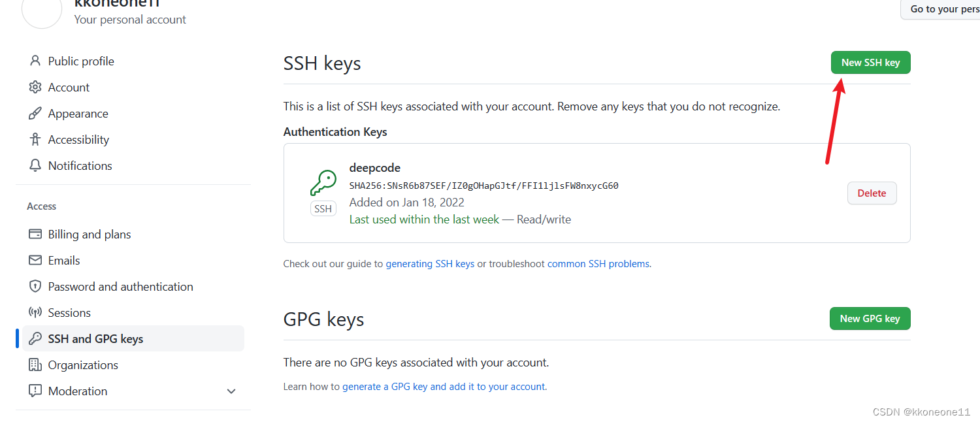
Task: Click the Organizations building icon
Action: click(x=35, y=365)
